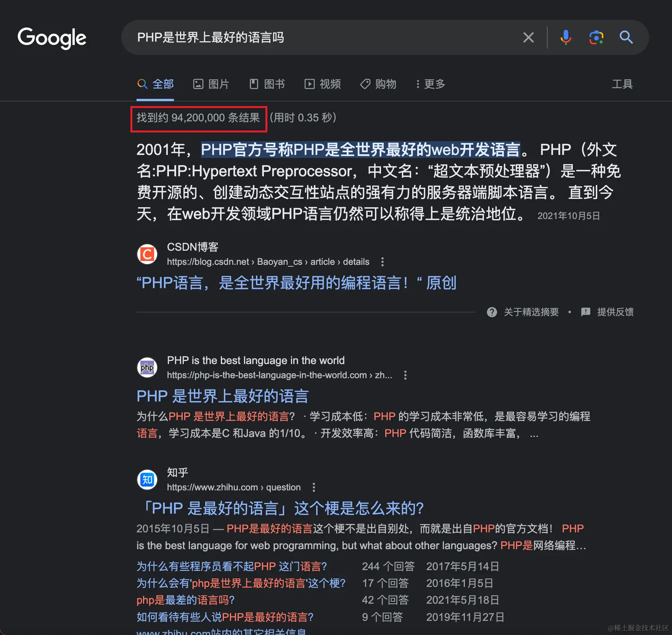Click the 提供反馈 feedback icon
672x635 pixels.
pyautogui.click(x=586, y=312)
